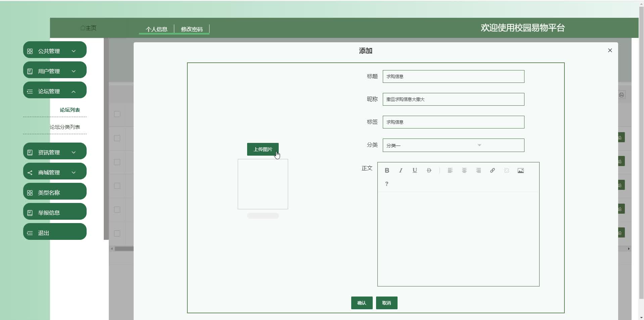Click the 上传图片 button

click(x=263, y=149)
